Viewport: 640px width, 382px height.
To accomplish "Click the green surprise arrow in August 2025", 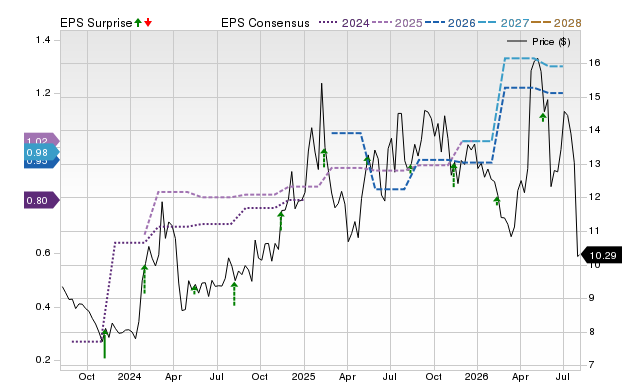I will (x=410, y=169).
